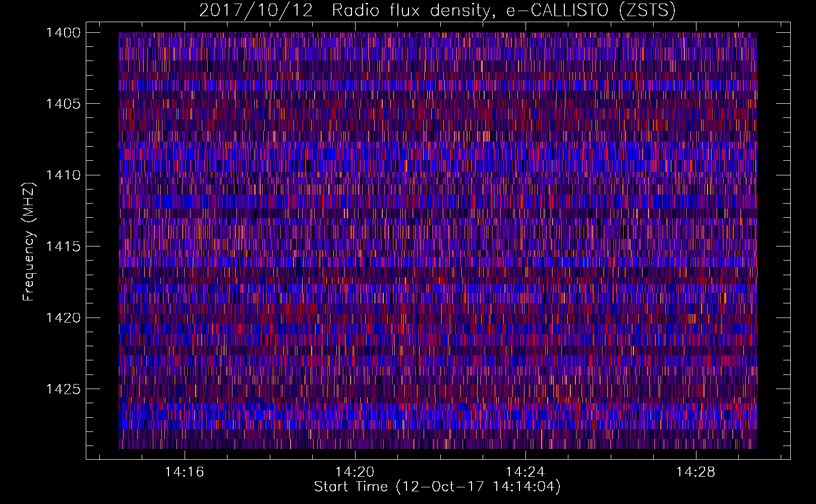Click the plot title '2017/10/12 Radio flux density, e-CALLISTO (ZSTS)'

point(437,11)
